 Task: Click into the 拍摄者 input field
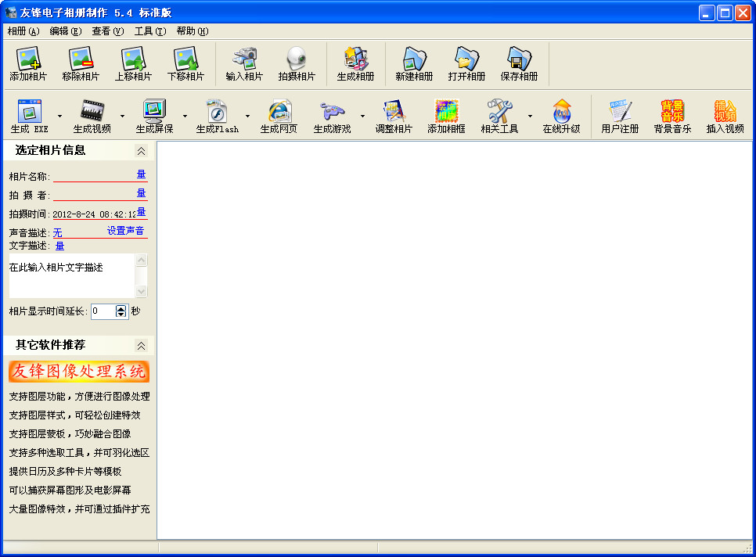[95, 195]
